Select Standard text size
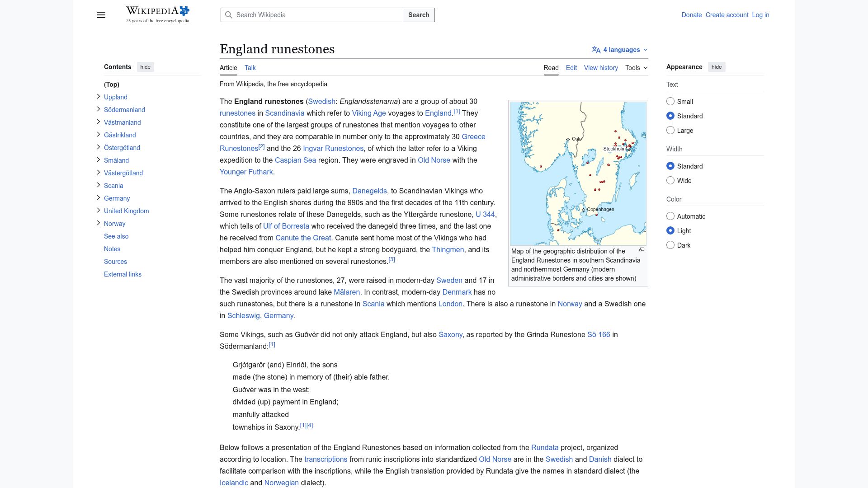Image resolution: width=868 pixels, height=488 pixels. coord(670,116)
